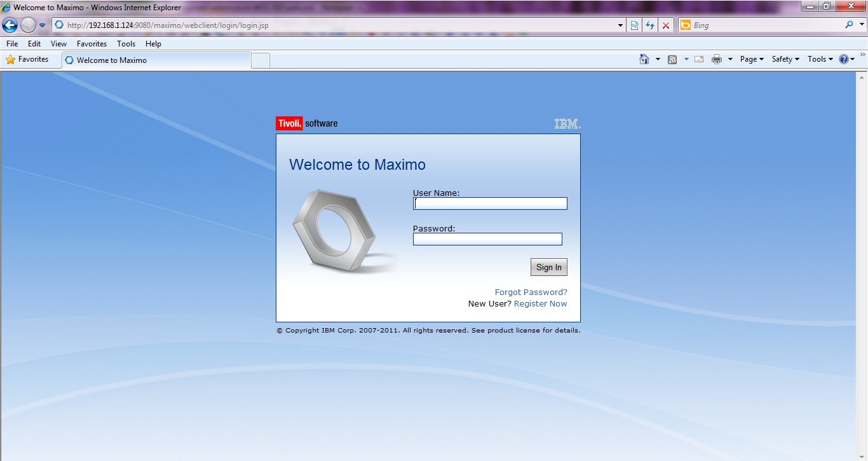The width and height of the screenshot is (868, 461).
Task: Click the Print icon
Action: 718,58
